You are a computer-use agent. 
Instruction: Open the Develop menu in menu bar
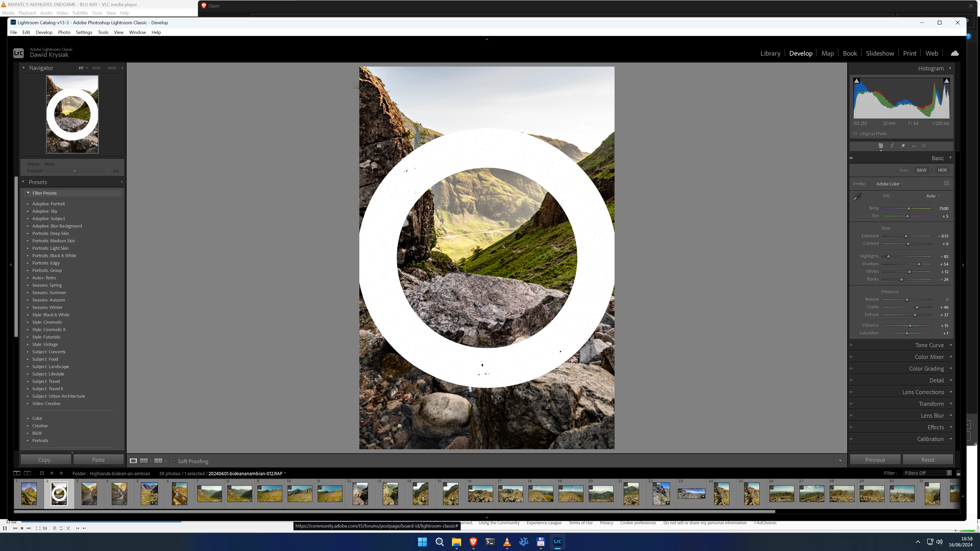coord(44,32)
